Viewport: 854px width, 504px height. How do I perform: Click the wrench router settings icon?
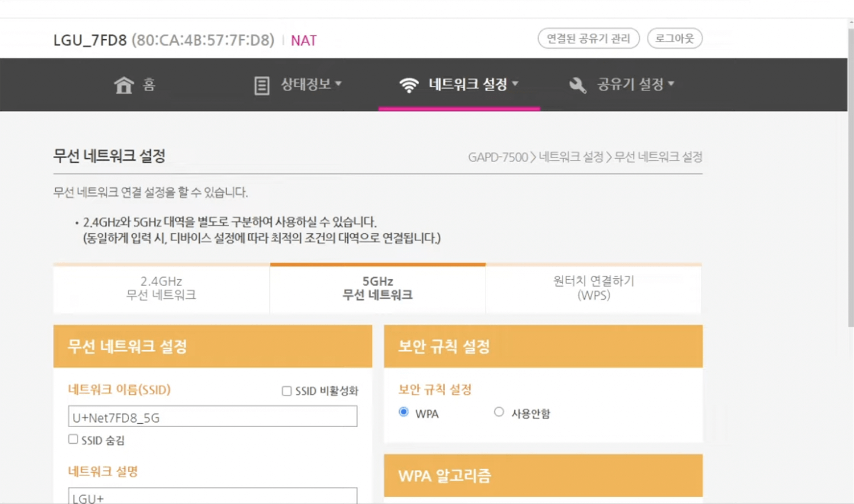click(577, 85)
